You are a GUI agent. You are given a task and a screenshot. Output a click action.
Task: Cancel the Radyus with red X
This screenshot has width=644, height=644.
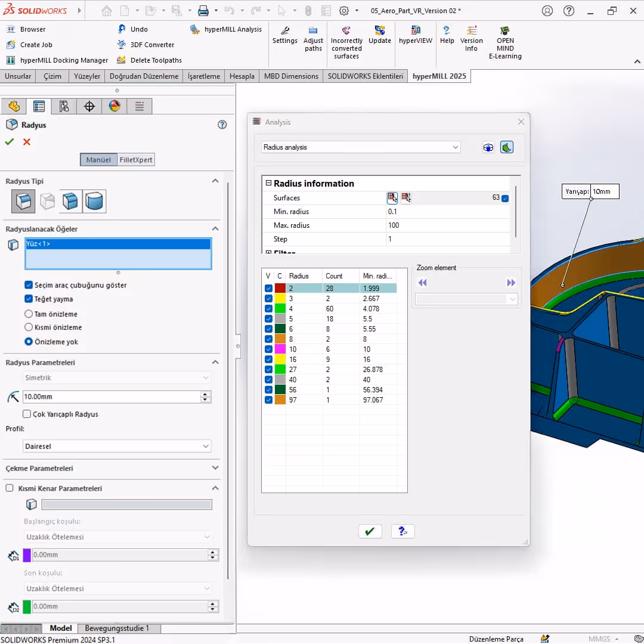(x=27, y=142)
